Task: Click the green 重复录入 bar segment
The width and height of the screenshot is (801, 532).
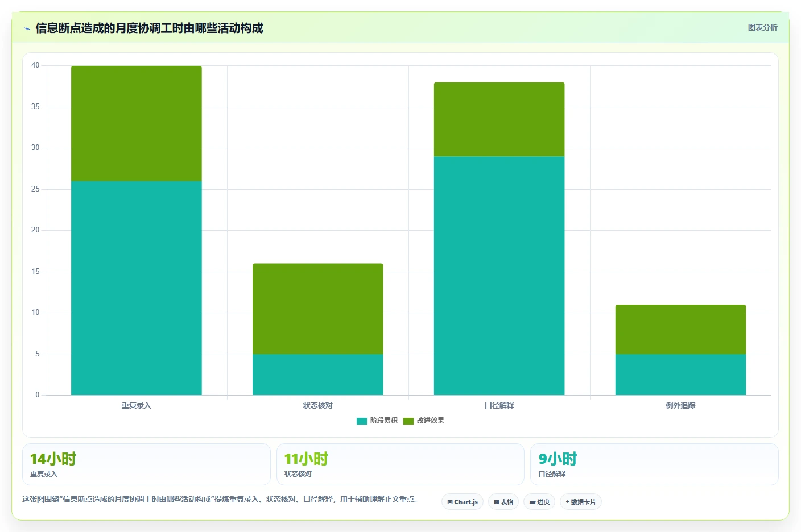Action: (137, 123)
